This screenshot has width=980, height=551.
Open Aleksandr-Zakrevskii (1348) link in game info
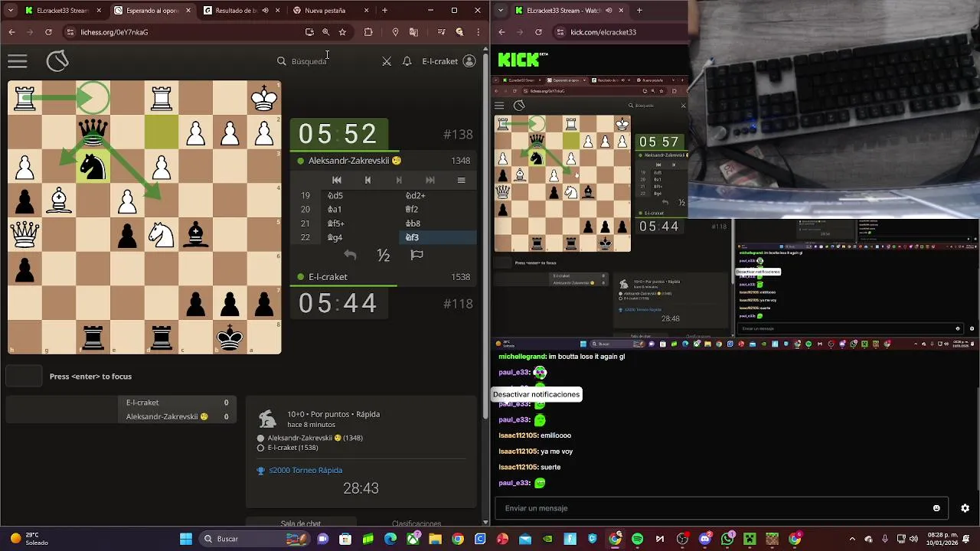(315, 438)
